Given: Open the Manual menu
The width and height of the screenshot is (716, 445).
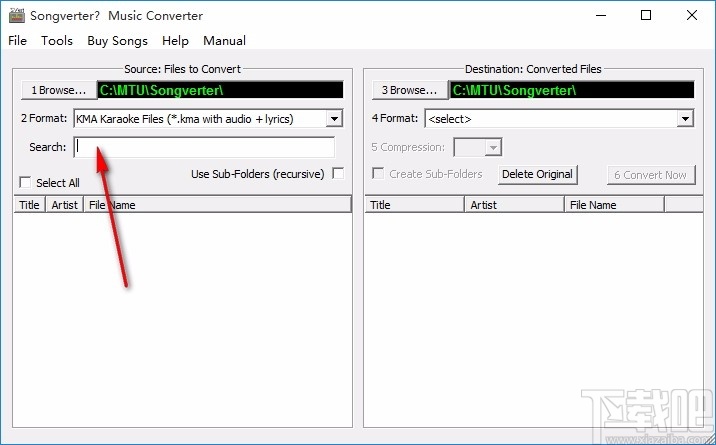Looking at the screenshot, I should tap(224, 41).
